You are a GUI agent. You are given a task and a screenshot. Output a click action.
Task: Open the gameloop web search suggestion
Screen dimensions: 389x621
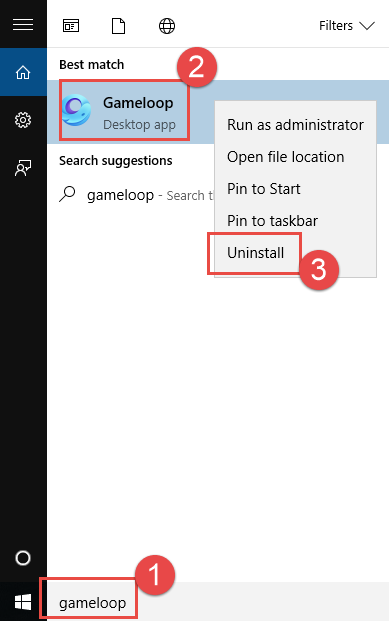coord(137,195)
